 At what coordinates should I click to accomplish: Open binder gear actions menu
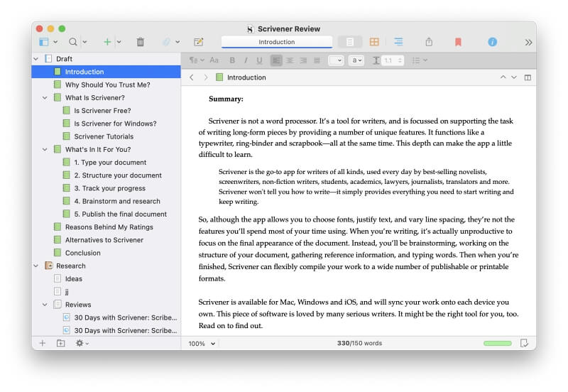[x=82, y=343]
